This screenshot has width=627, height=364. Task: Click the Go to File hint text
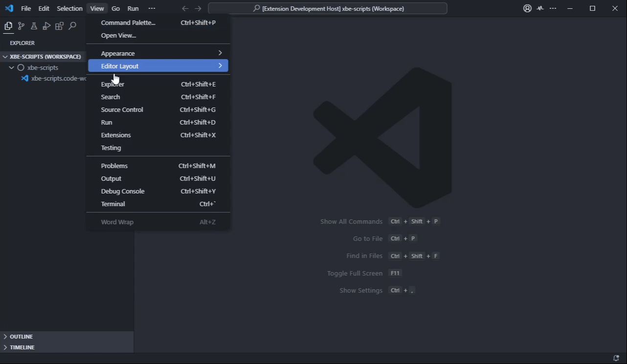[368, 238]
